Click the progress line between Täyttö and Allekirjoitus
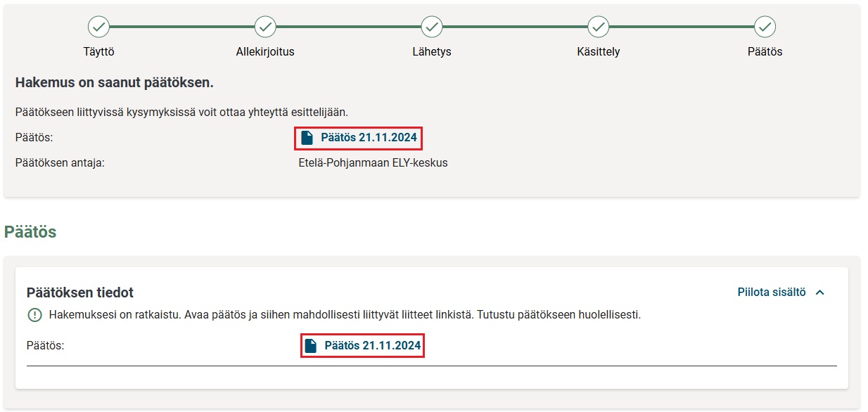The height and width of the screenshot is (412, 868). coord(181,27)
